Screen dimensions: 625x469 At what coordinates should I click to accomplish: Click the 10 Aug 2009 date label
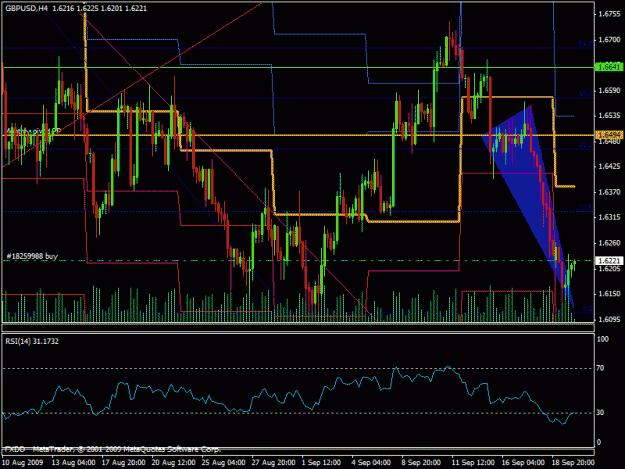[x=22, y=463]
